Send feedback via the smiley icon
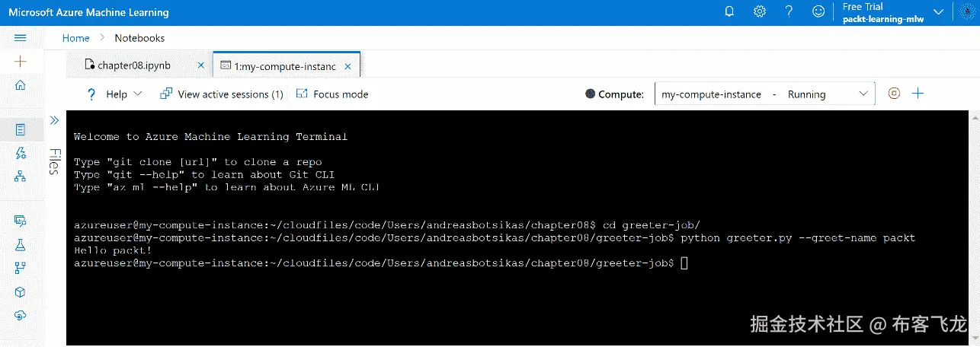The height and width of the screenshot is (347, 980). coord(818,11)
